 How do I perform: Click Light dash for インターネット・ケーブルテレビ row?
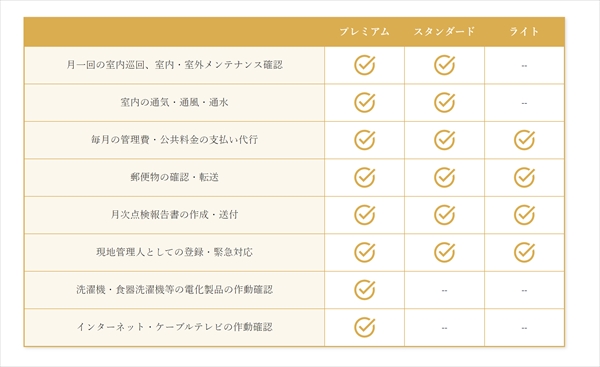pos(524,328)
